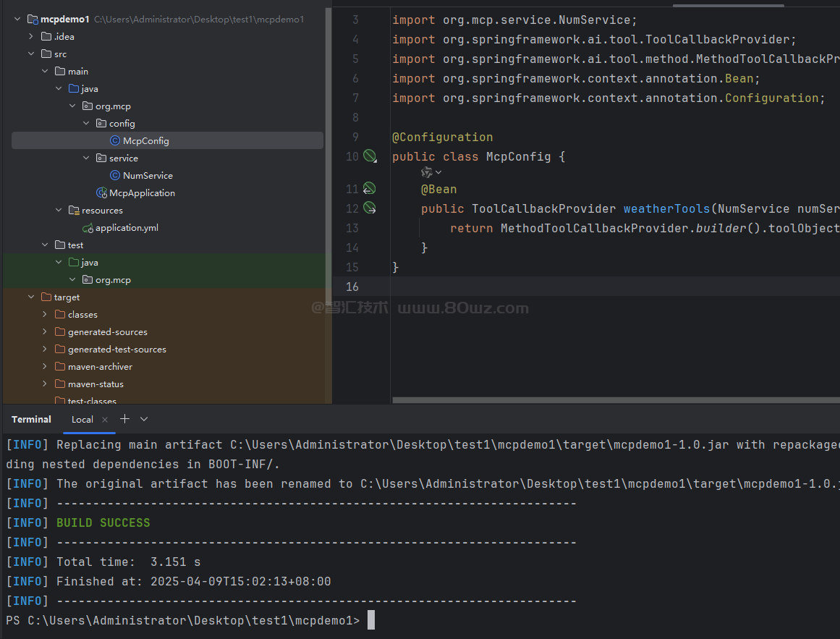This screenshot has height=639, width=840.
Task: Click the bean gutter icon on line 12
Action: pyautogui.click(x=370, y=208)
